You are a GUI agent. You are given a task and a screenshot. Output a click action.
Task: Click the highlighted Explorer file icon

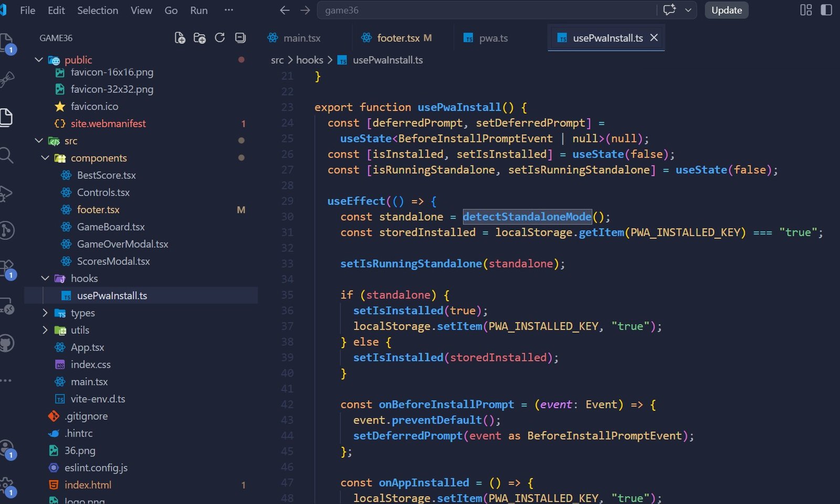6,117
